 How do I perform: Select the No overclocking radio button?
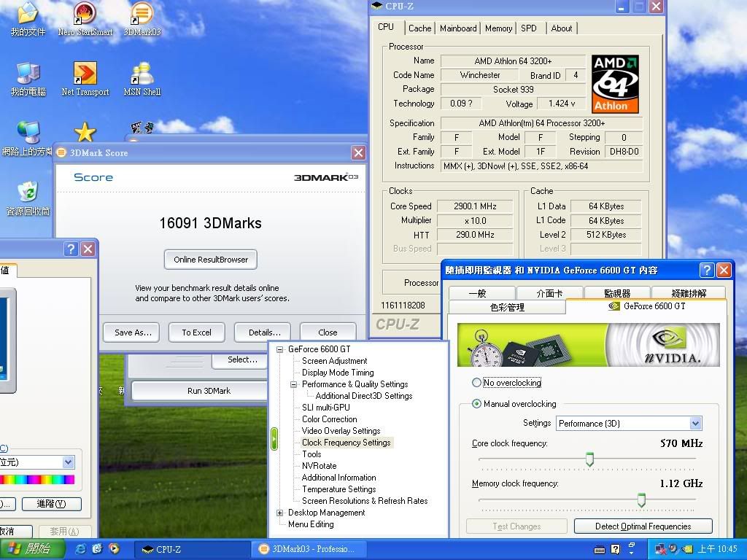(476, 382)
